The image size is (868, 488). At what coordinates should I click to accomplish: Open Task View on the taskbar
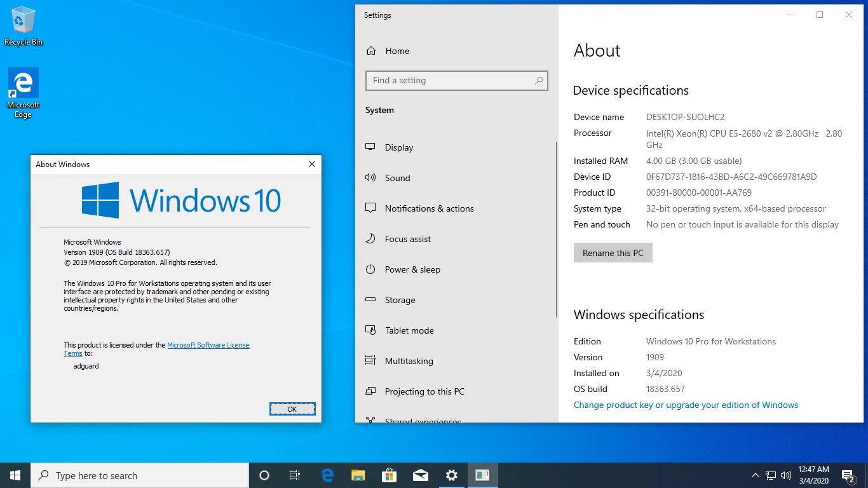[295, 475]
